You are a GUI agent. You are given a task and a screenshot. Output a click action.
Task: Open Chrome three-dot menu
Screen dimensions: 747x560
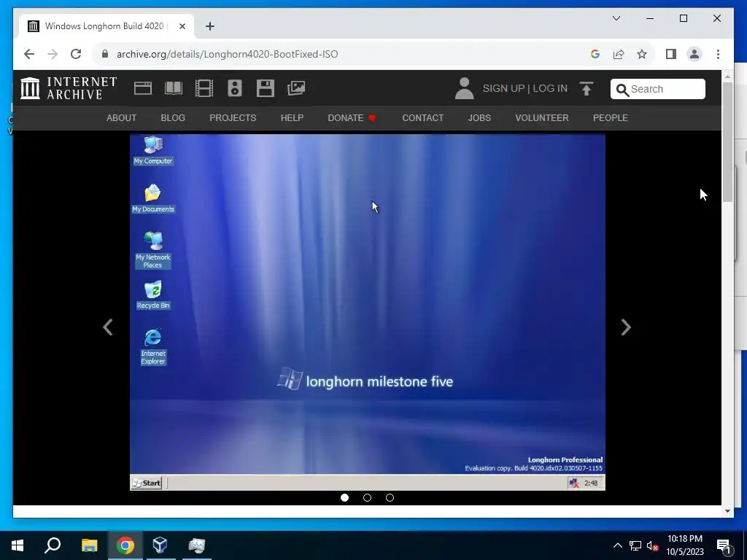point(718,54)
